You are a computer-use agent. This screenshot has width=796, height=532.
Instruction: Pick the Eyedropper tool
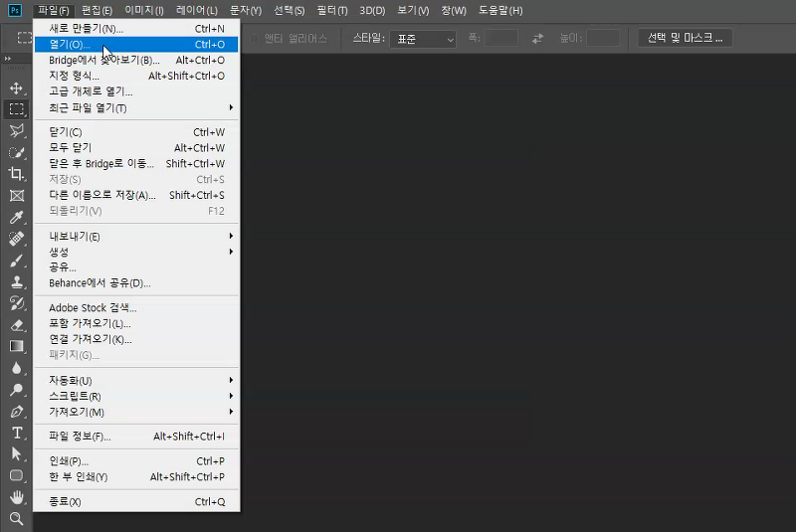point(16,217)
